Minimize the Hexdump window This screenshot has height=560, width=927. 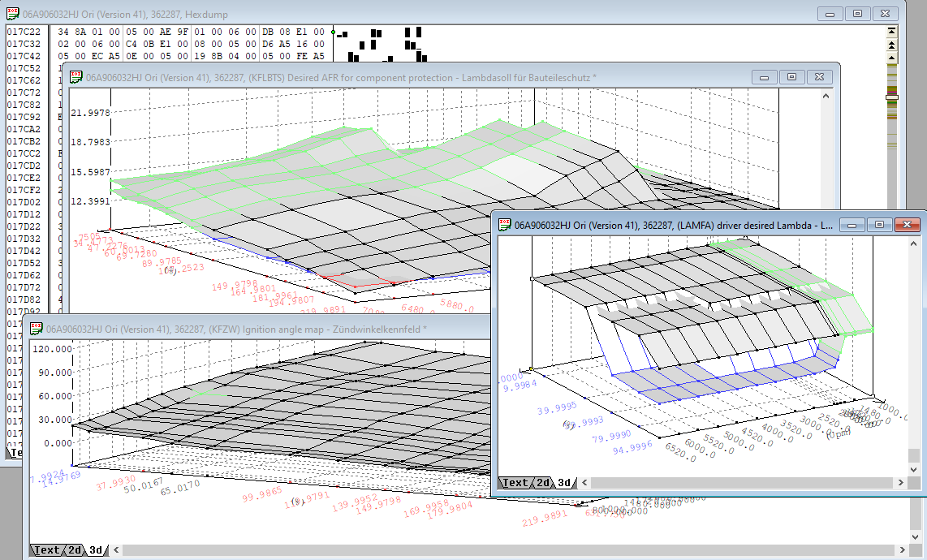(x=830, y=14)
